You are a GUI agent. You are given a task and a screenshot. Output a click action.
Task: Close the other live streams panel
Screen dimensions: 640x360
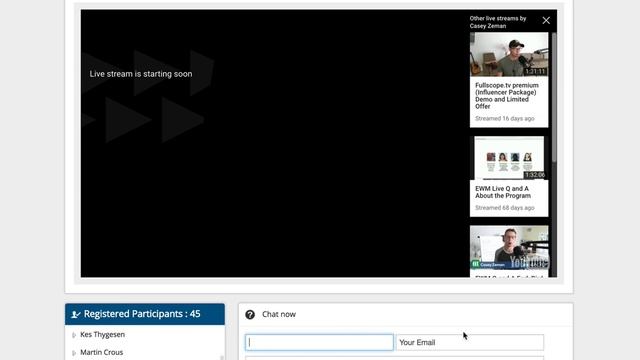(546, 20)
